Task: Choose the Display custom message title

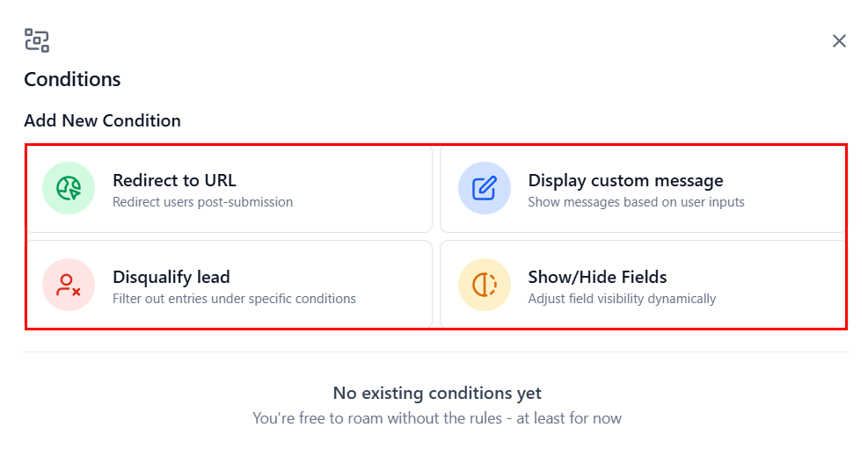Action: click(625, 180)
